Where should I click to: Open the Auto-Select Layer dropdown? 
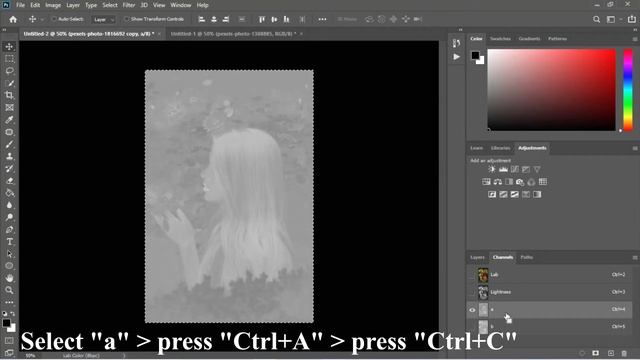point(103,19)
